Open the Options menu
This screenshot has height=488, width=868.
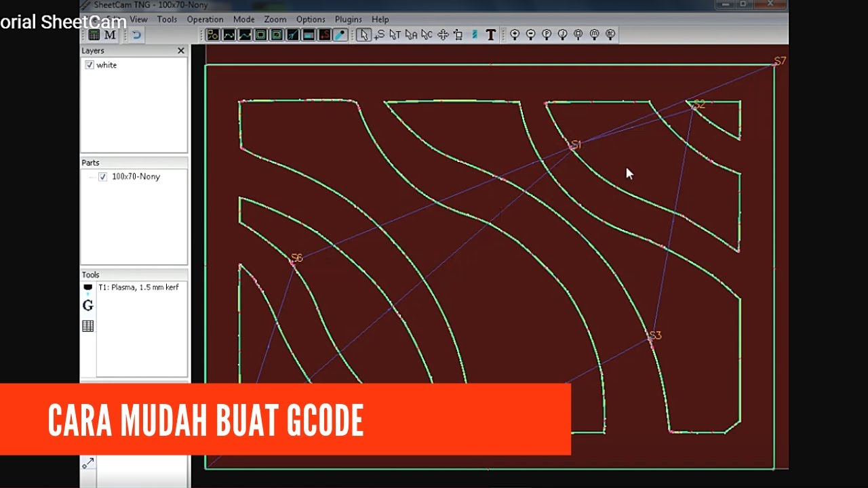pyautogui.click(x=311, y=19)
